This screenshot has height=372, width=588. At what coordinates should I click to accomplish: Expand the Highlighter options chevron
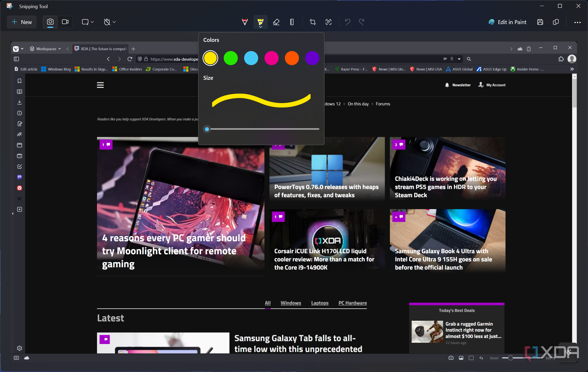click(261, 27)
